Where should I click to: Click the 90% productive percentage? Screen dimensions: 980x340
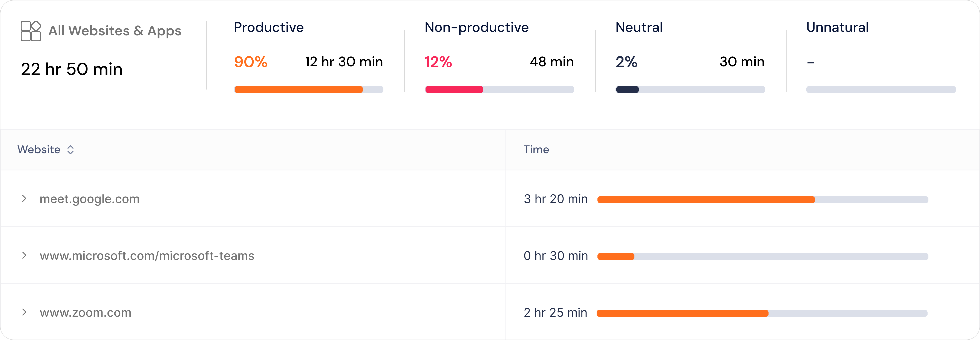[251, 62]
